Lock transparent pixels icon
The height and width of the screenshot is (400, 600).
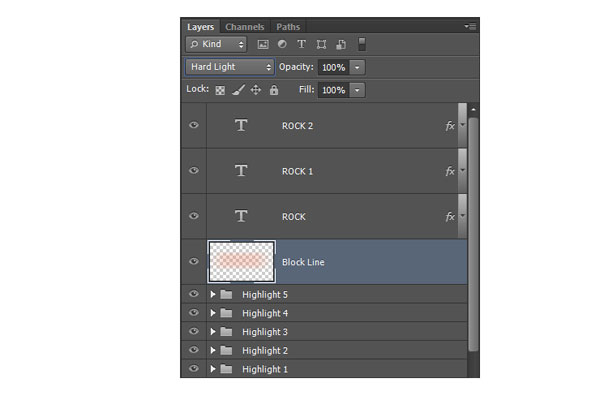220,90
